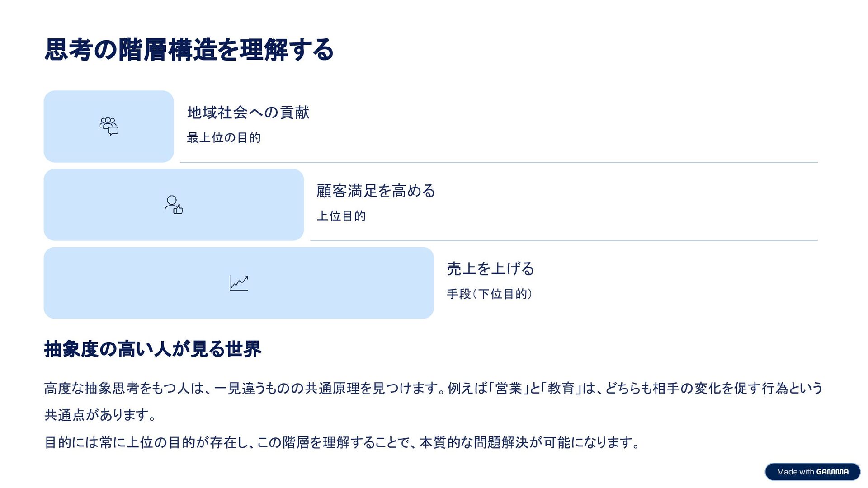Click the subheading 抽象度の高い人が見る世界
The height and width of the screenshot is (488, 868).
153,349
